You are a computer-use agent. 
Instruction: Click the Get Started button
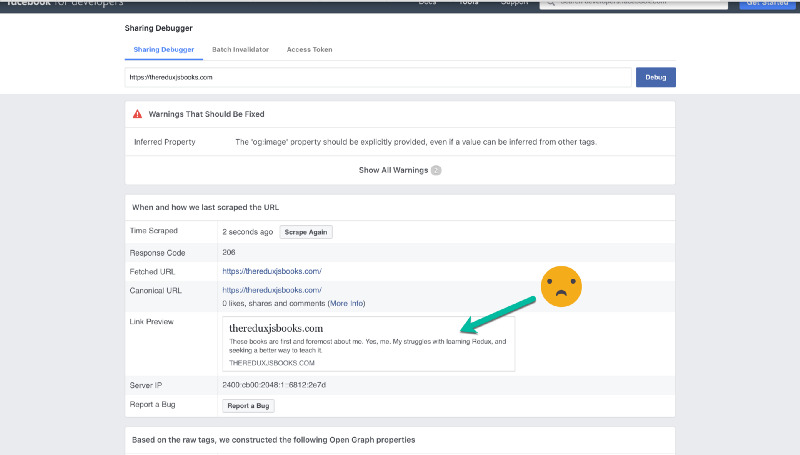(767, 4)
